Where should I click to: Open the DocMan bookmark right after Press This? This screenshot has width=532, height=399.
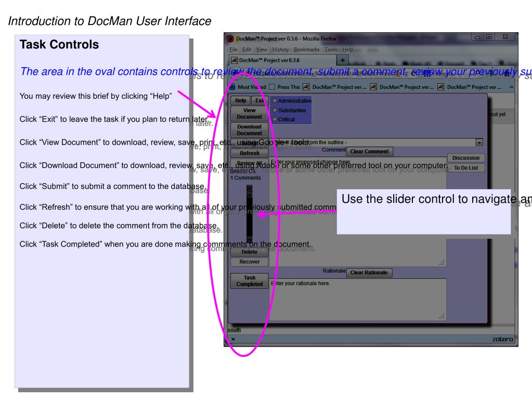(x=335, y=87)
